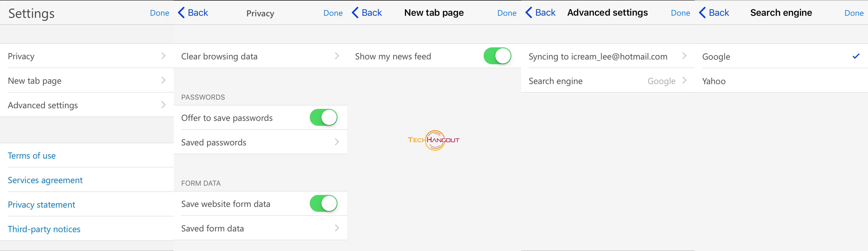868x251 pixels.
Task: Toggle Show my news feed switch
Action: coord(497,56)
